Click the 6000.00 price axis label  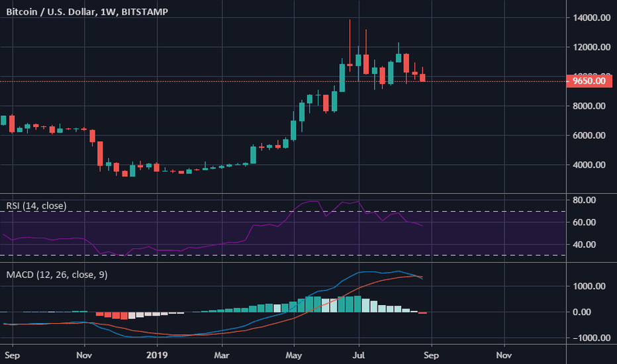click(x=589, y=136)
